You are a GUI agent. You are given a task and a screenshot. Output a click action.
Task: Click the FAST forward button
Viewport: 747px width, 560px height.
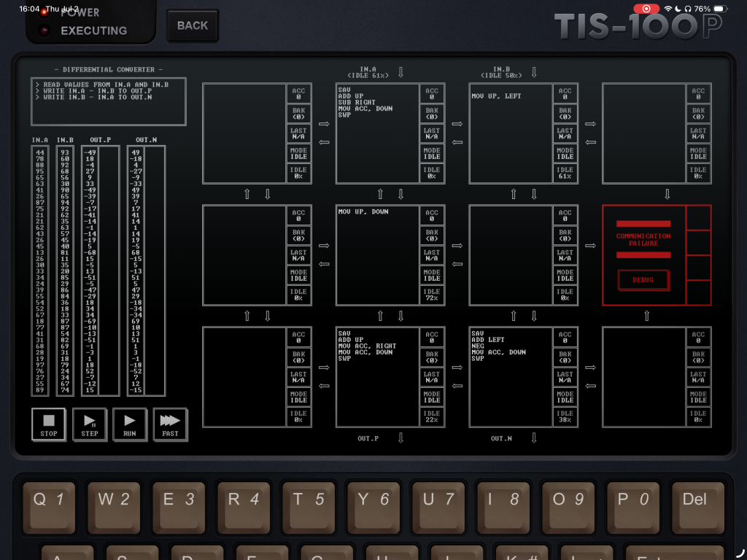[x=170, y=424]
